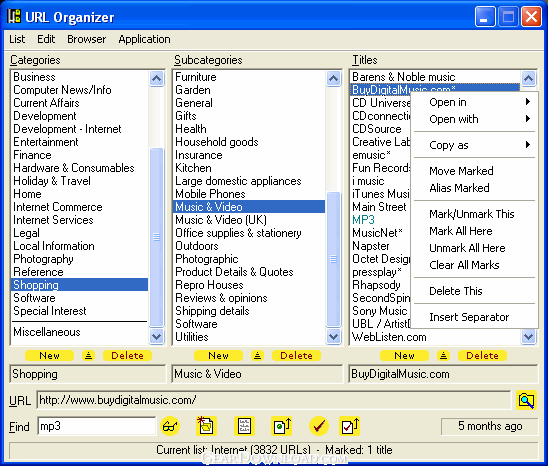Click the new list starburst icon
The width and height of the screenshot is (548, 466).
point(206,426)
